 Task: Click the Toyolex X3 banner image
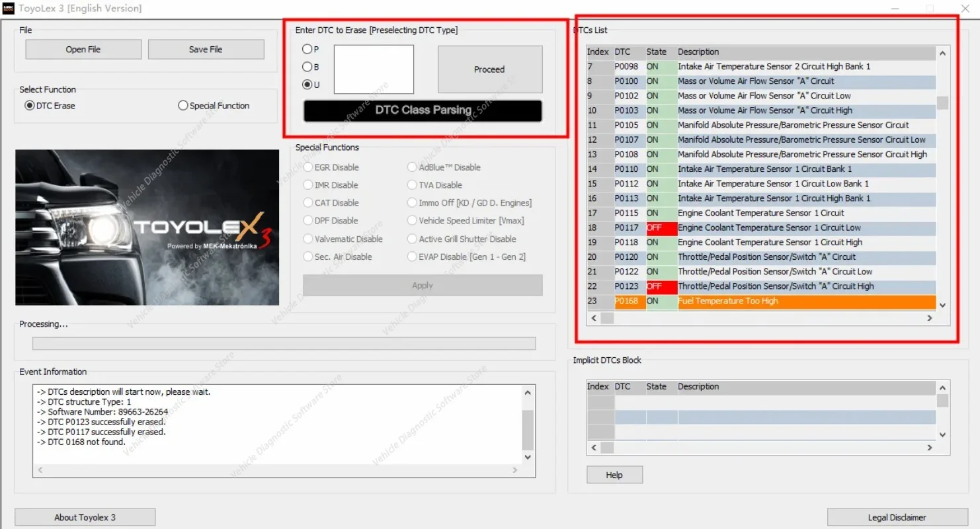[x=147, y=227]
